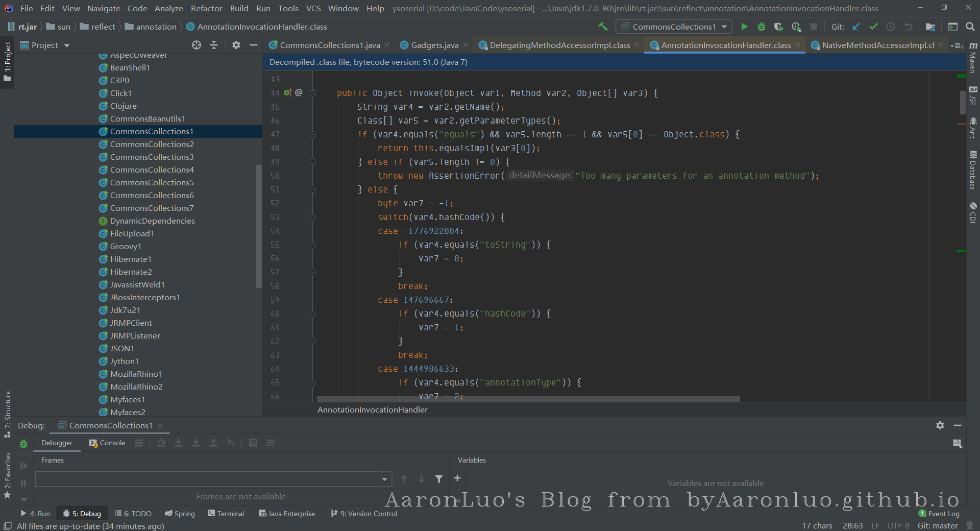Open Search Everywhere magnifier icon
980x531 pixels.
tap(970, 27)
